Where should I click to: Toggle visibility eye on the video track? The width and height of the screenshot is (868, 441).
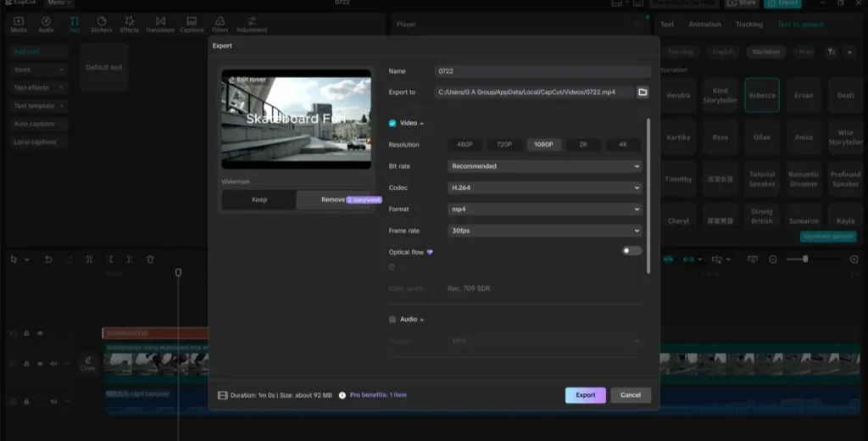point(40,364)
